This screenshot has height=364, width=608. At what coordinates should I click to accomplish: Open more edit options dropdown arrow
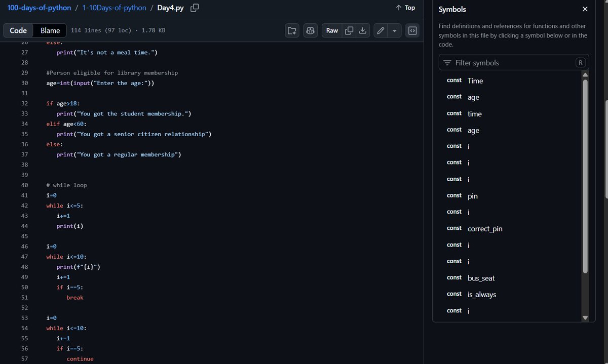click(x=394, y=30)
